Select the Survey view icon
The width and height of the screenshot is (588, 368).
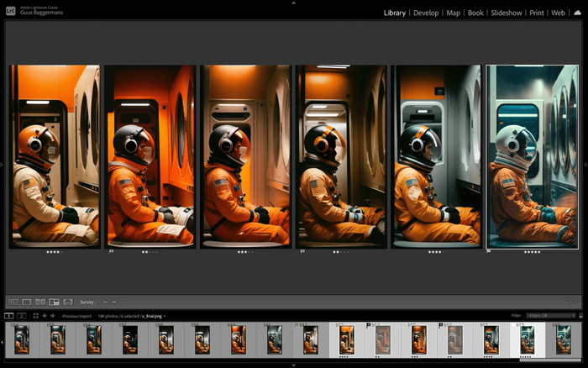[x=54, y=302]
